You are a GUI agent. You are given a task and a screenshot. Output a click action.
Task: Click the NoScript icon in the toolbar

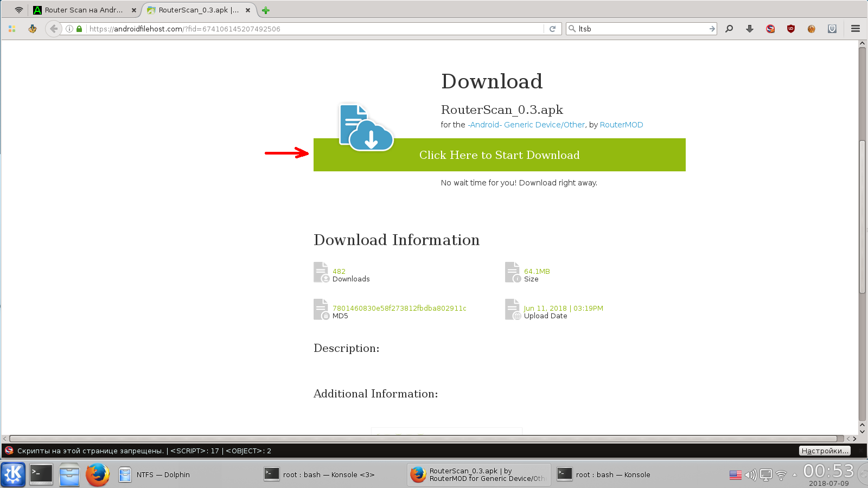click(x=770, y=29)
